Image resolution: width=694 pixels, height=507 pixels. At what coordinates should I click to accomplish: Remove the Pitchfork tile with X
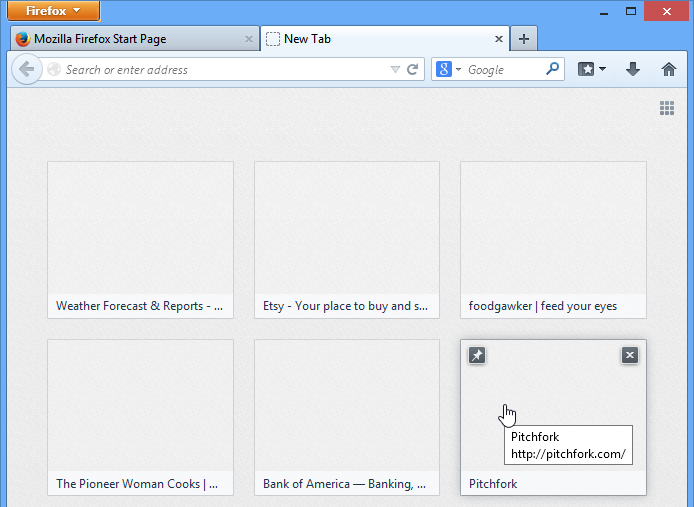[x=630, y=355]
